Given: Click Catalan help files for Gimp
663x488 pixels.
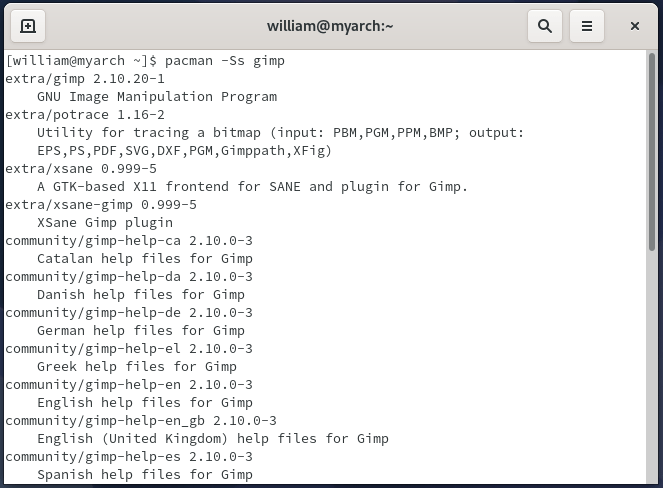Looking at the screenshot, I should pos(145,258).
